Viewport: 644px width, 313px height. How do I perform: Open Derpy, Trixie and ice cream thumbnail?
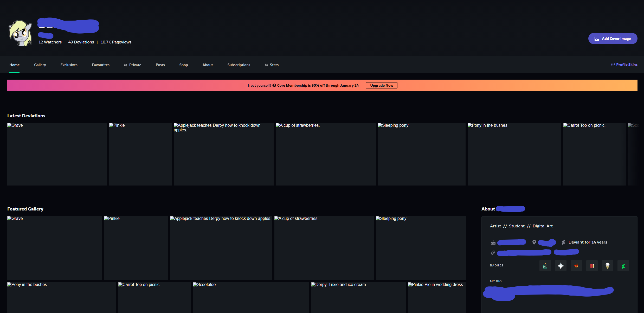click(358, 298)
